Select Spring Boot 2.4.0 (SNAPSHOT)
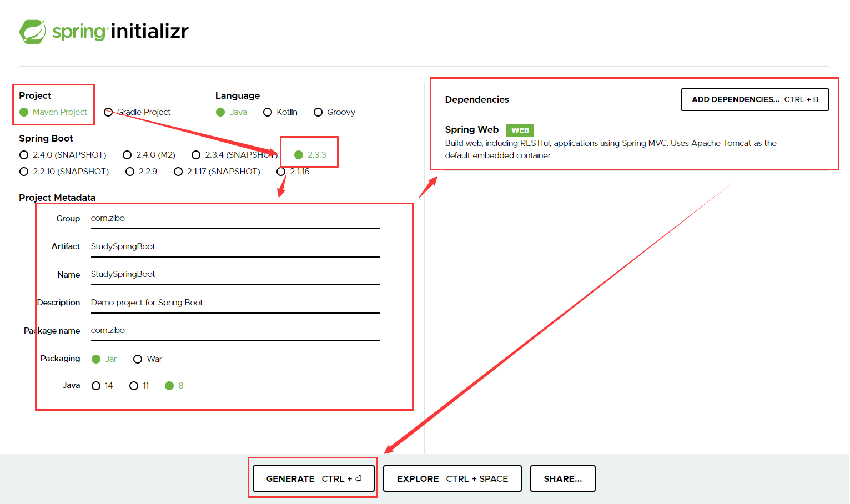Screen dimensions: 850x504 [x=63, y=155]
